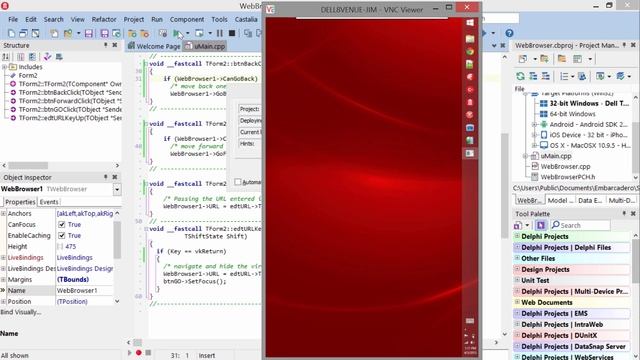Click the Add folder icon in Project Manager
The width and height of the screenshot is (640, 360).
(x=544, y=59)
